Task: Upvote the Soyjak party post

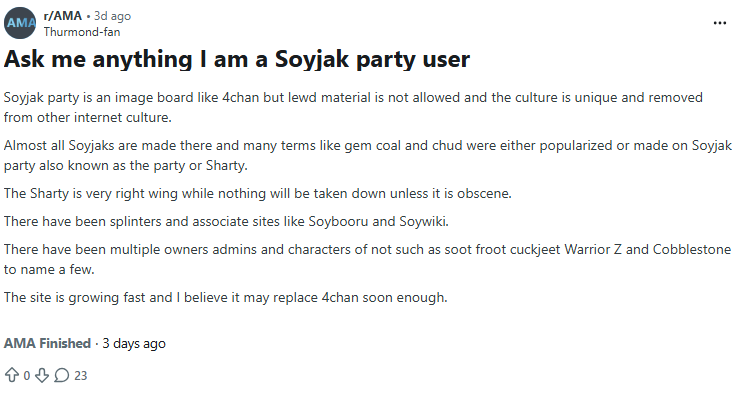Action: 12,376
